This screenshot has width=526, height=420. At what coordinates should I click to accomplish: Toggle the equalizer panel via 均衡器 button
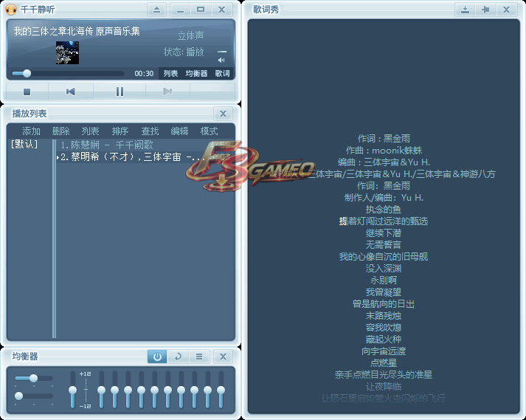pyautogui.click(x=196, y=73)
